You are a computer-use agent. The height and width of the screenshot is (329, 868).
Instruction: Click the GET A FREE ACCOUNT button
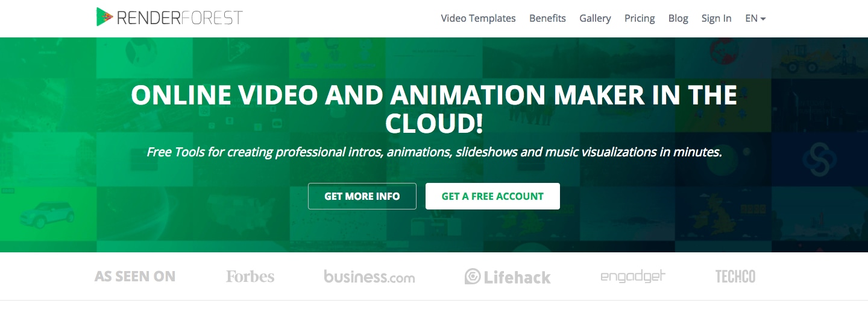[492, 196]
